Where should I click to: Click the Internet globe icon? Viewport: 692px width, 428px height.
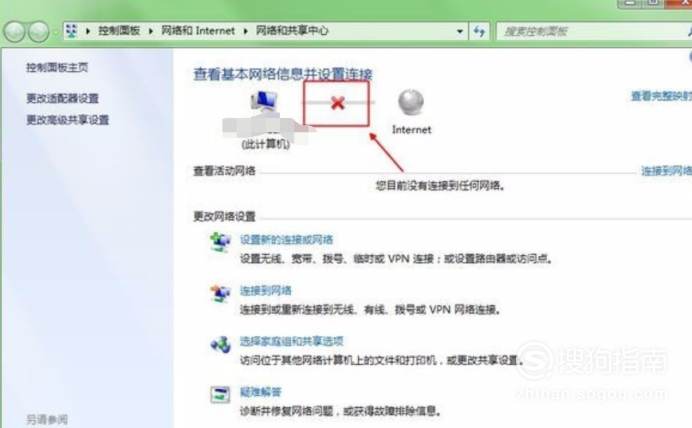(411, 102)
